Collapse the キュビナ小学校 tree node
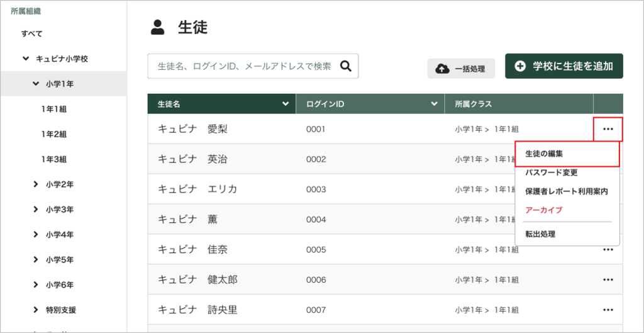 (25, 59)
